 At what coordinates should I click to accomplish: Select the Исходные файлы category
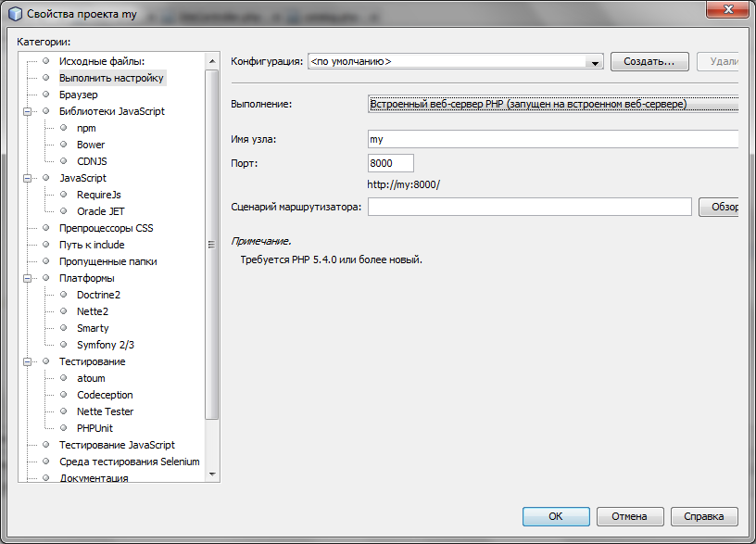coord(102,61)
